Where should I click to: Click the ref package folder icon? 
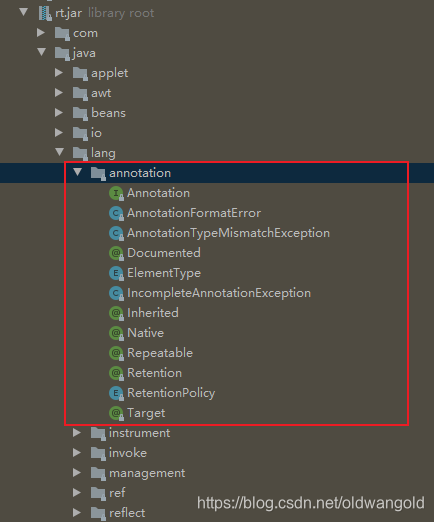98,493
